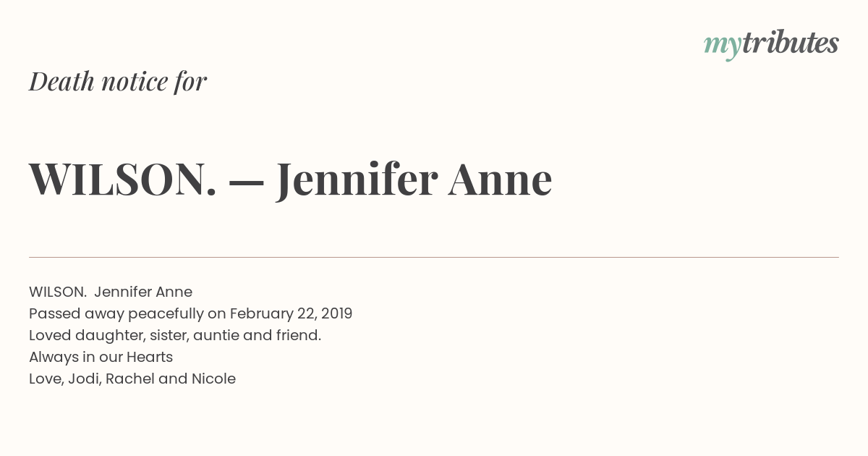The image size is (868, 456).
Task: Select the "Always in our Hearts" line
Action: tap(101, 357)
